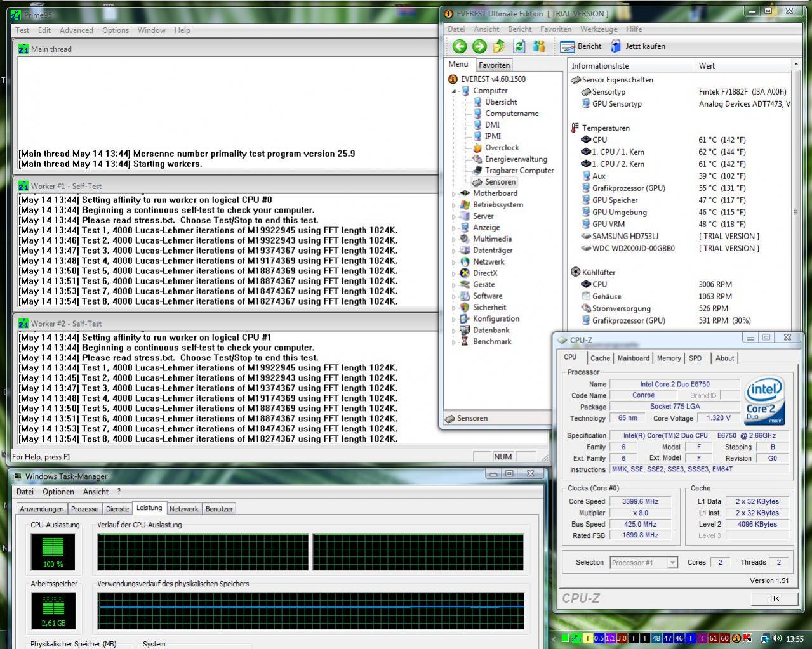Expand the Benchmark tree node

click(454, 343)
